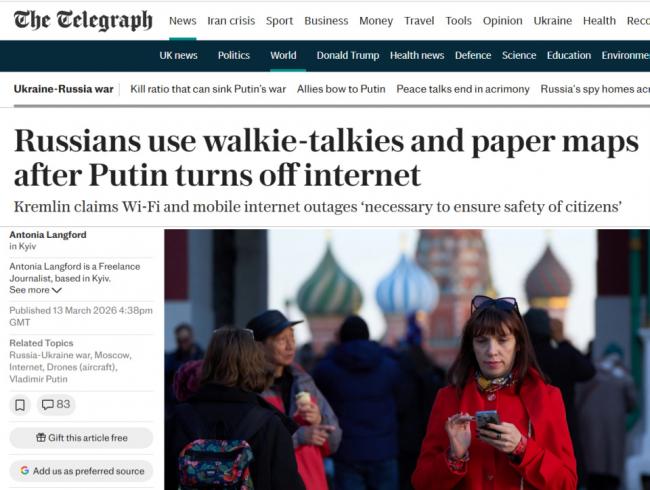Open the Iran crisis section

pos(231,21)
